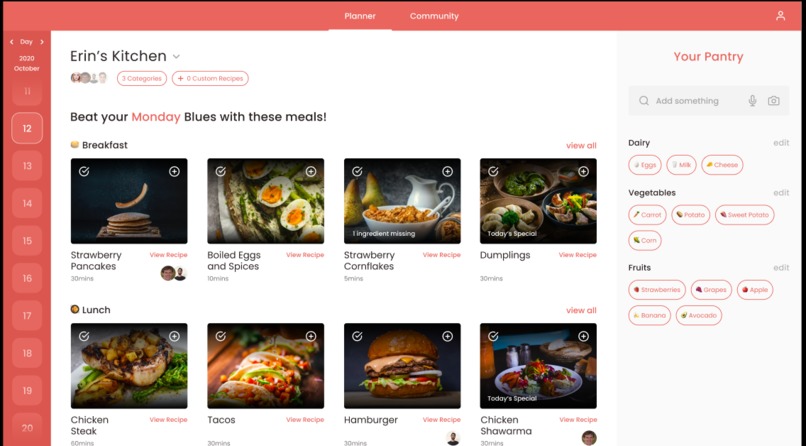Select day 16 in calendar sidebar

tap(27, 278)
